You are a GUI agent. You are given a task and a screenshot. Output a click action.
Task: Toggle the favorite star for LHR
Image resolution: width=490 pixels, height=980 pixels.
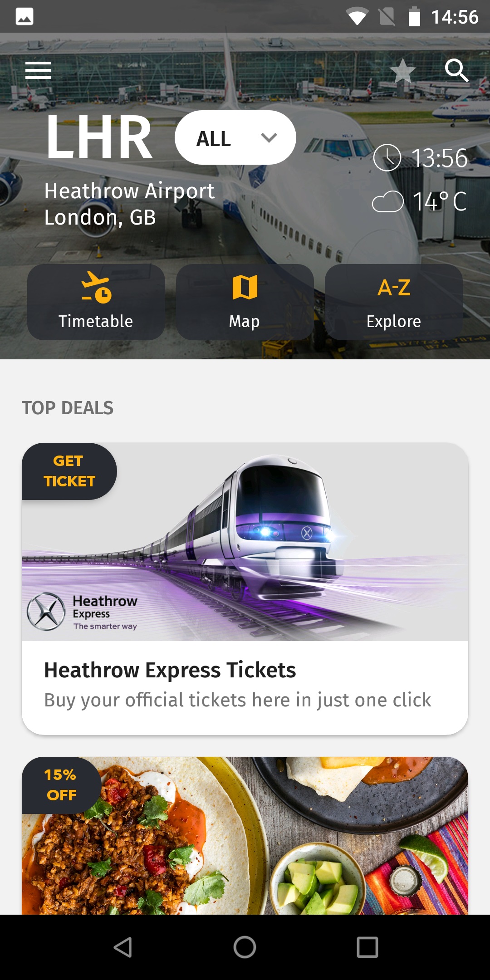[x=402, y=71]
